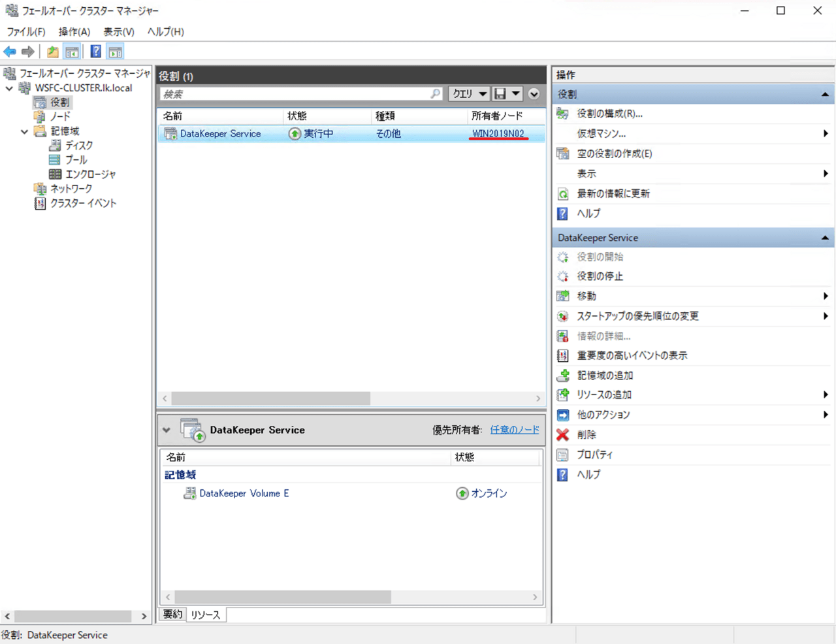
Task: Open the 表示(V) menu
Action: [x=119, y=31]
